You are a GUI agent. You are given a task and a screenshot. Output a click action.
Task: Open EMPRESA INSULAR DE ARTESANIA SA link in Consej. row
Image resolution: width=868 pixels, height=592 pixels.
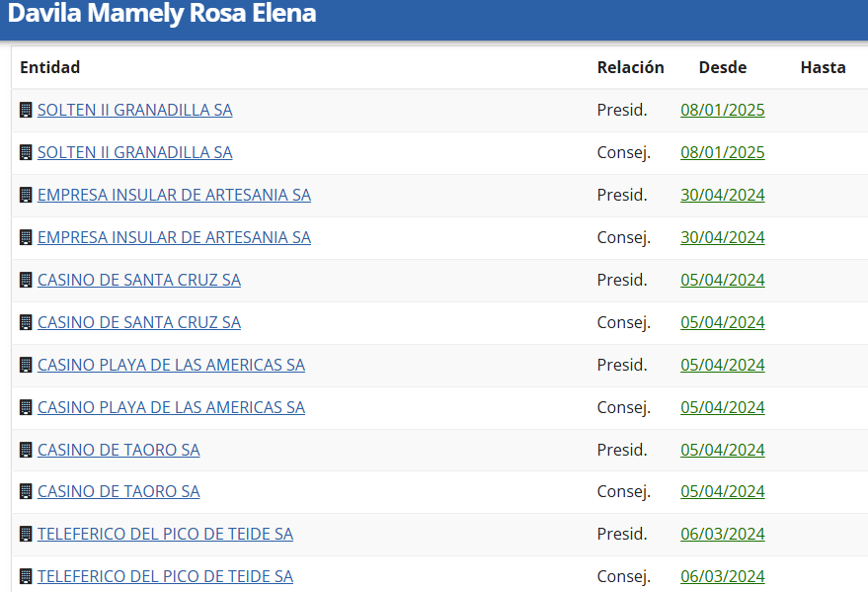(x=175, y=237)
